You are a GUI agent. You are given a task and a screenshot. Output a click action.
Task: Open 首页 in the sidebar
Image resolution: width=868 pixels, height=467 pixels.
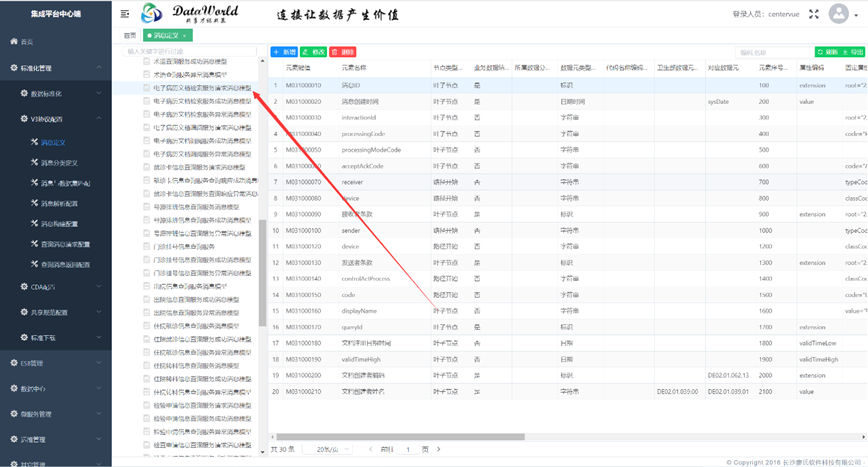pyautogui.click(x=27, y=42)
